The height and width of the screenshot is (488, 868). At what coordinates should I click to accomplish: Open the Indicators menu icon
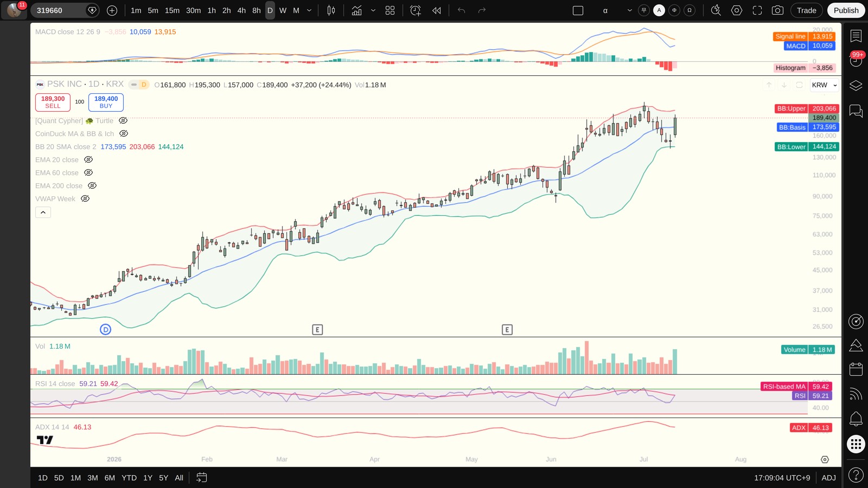click(x=356, y=10)
